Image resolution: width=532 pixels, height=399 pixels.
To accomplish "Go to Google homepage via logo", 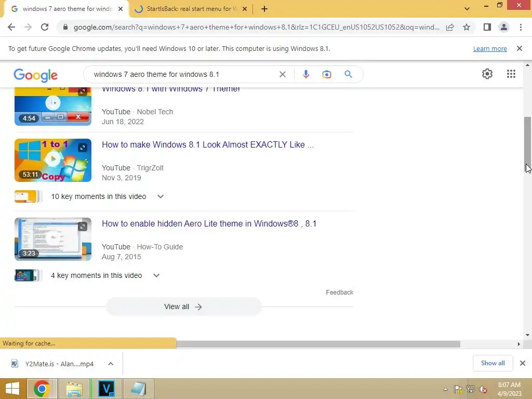I will click(x=36, y=75).
